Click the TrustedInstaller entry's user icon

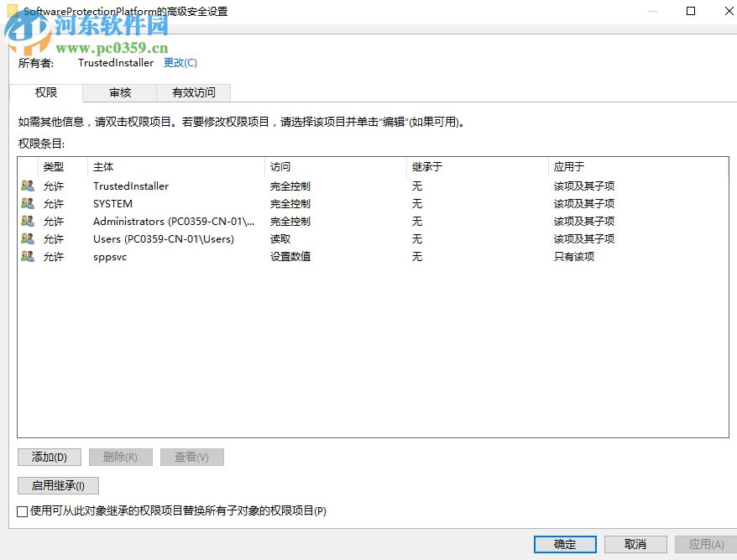coord(28,186)
